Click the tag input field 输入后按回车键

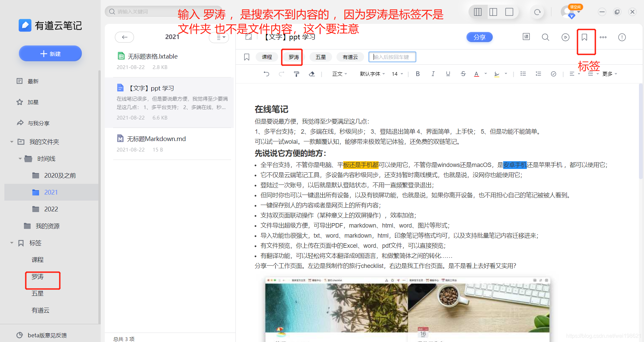pos(392,57)
